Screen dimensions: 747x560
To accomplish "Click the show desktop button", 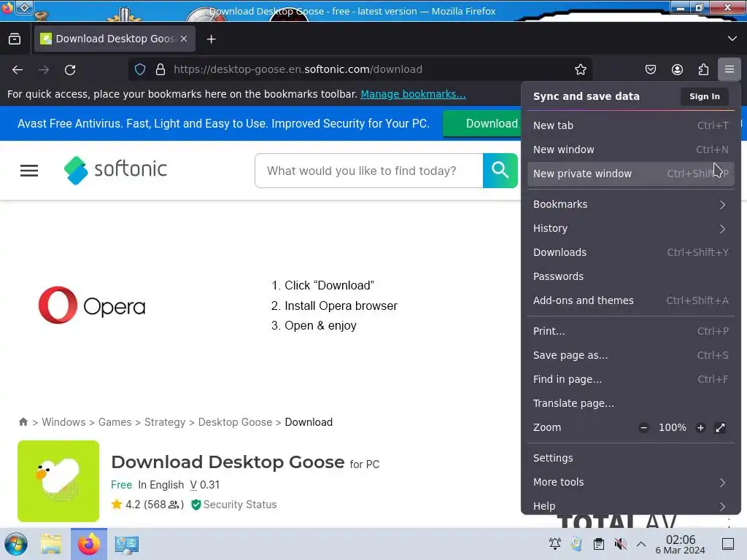I will click(x=728, y=544).
